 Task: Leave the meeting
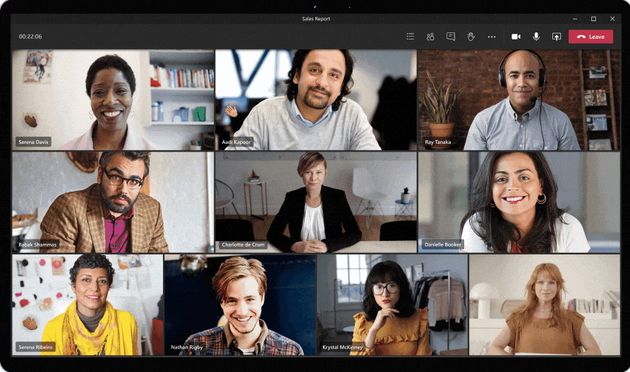[591, 37]
